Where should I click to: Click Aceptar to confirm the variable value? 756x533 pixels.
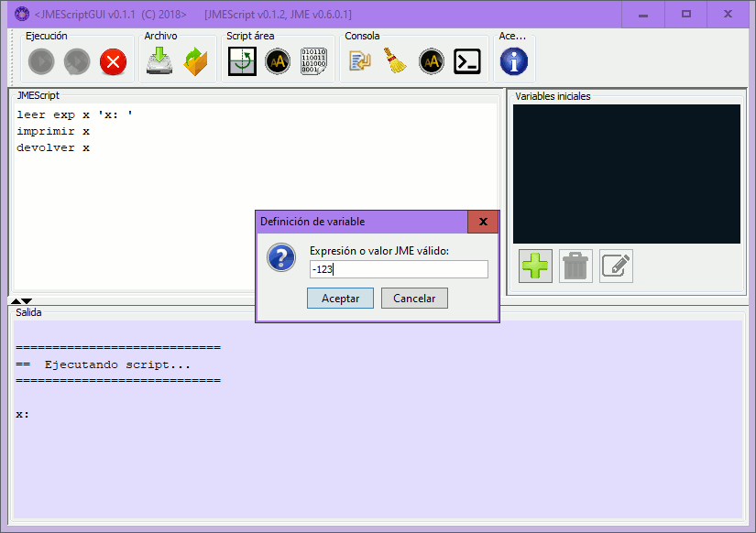coord(340,299)
